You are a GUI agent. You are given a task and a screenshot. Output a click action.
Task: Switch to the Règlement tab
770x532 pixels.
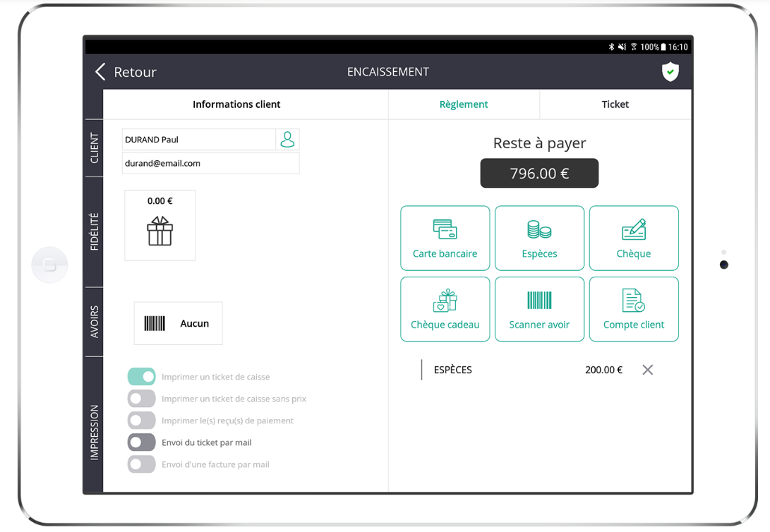point(464,104)
